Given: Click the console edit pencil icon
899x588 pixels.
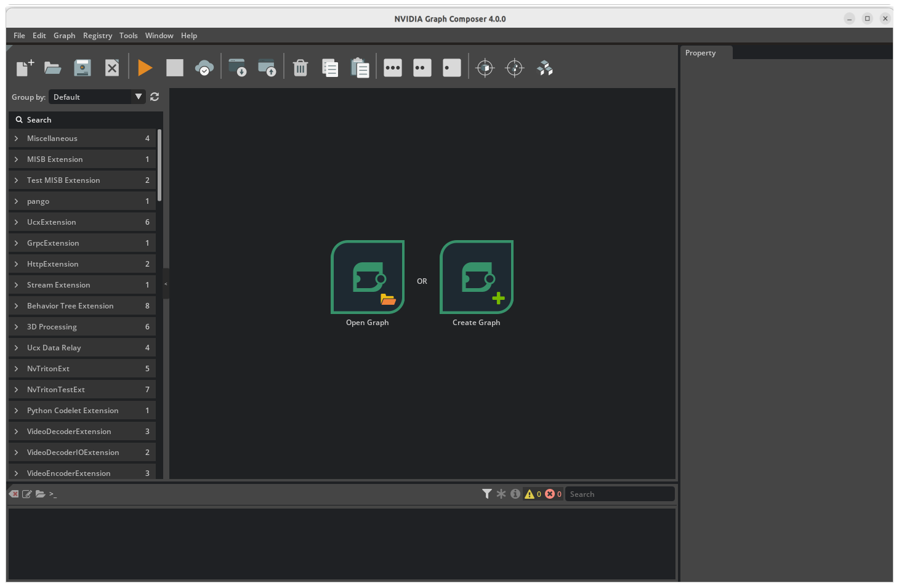Looking at the screenshot, I should click(x=27, y=494).
